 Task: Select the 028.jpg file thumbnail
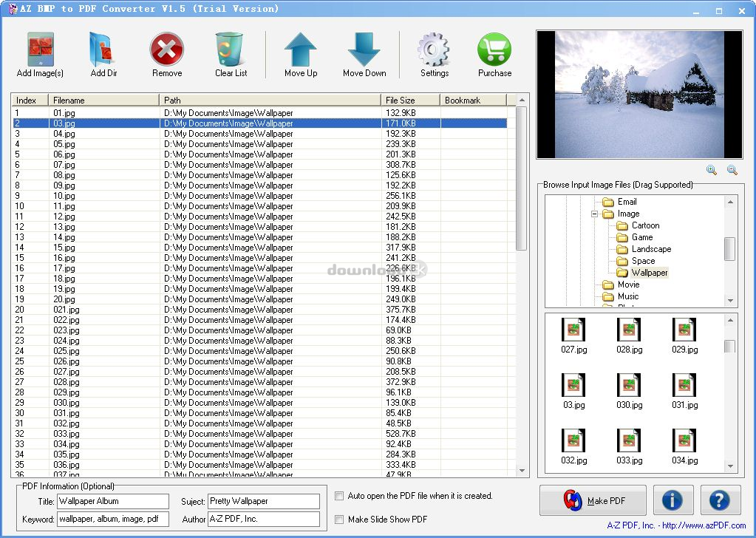[x=629, y=336]
